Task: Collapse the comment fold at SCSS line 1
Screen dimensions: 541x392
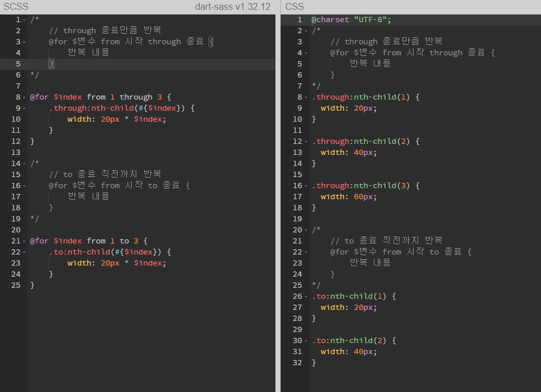Action: [x=24, y=20]
